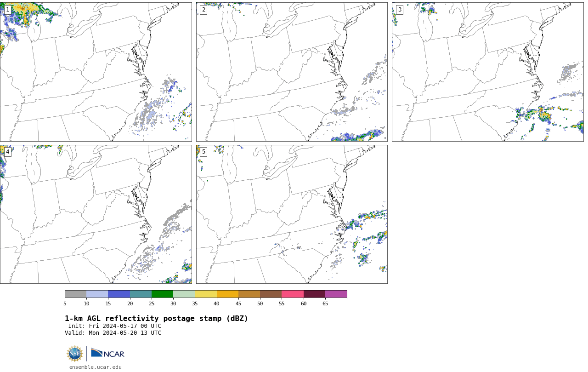
Task: Click the teal 20-25 dBZ swatch
Action: [141, 294]
